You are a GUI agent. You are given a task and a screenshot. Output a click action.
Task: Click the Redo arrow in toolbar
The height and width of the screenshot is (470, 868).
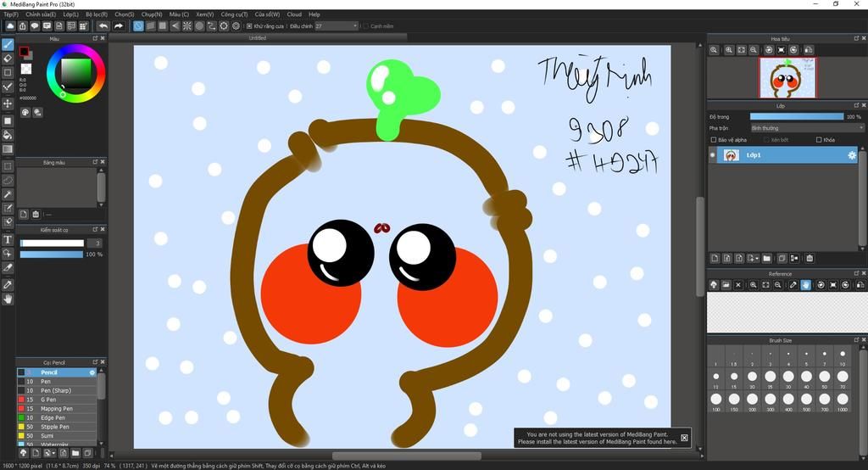tap(119, 26)
